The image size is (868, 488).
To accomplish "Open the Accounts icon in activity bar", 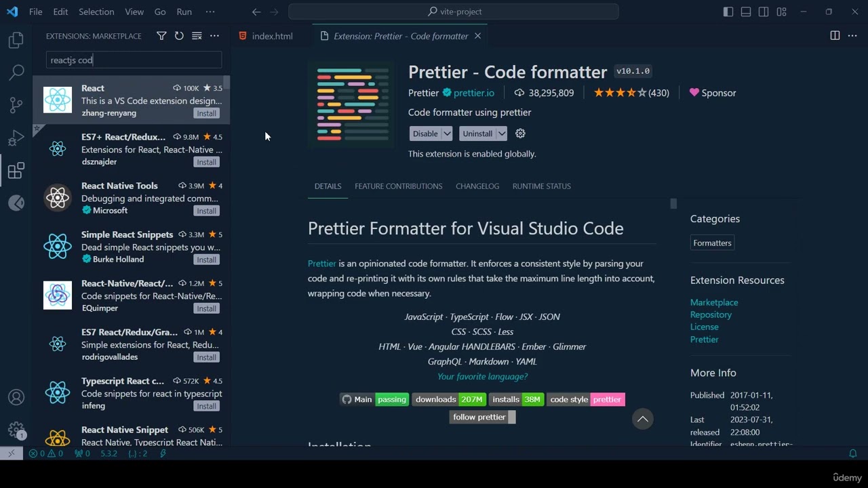I will 16,397.
